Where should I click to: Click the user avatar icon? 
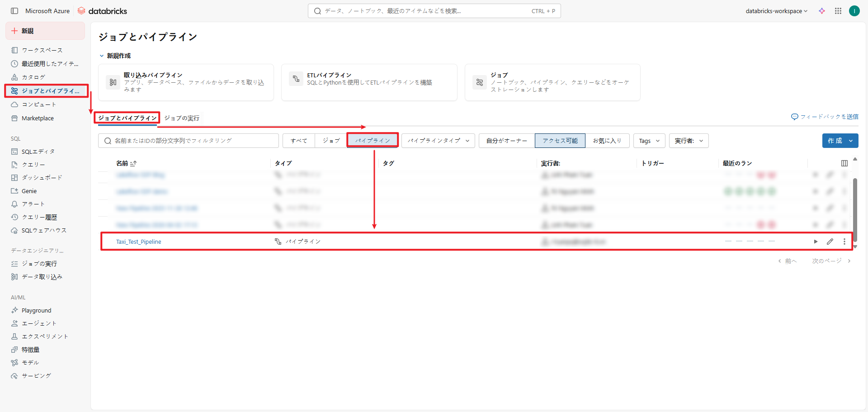(x=854, y=11)
